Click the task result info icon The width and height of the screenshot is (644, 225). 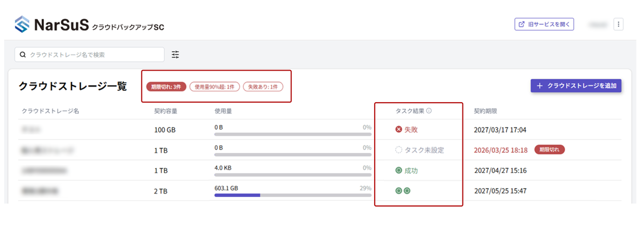(x=429, y=111)
